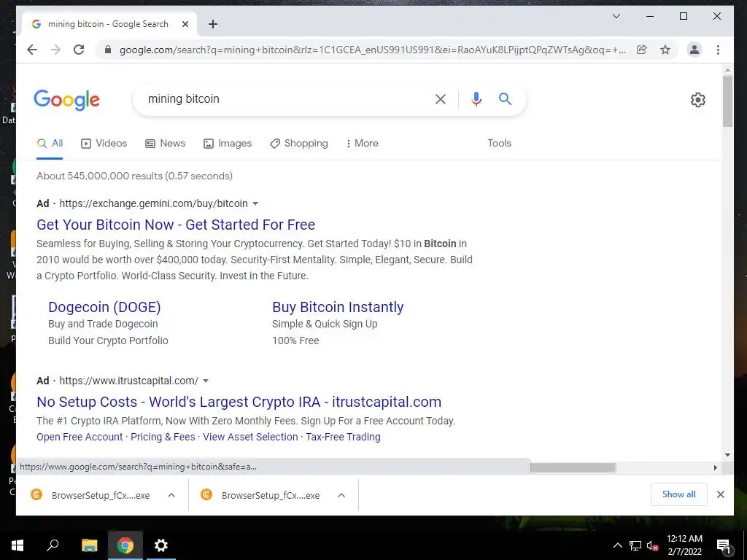This screenshot has height=560, width=747.
Task: Click View Asset Selection sitelink
Action: pyautogui.click(x=250, y=437)
